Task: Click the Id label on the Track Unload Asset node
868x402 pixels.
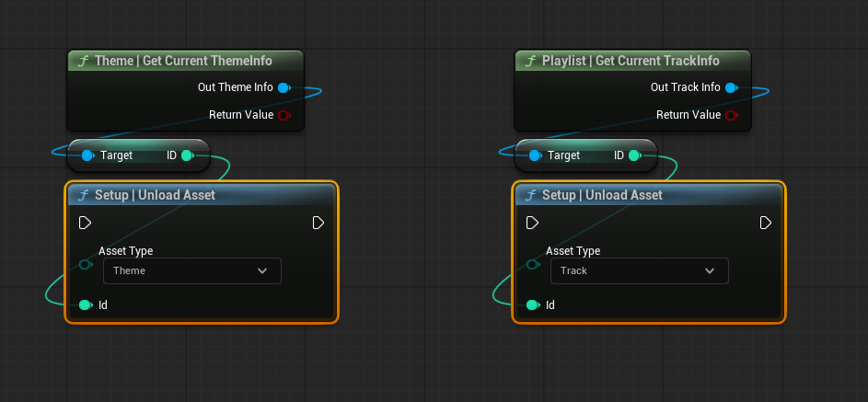Action: click(550, 304)
